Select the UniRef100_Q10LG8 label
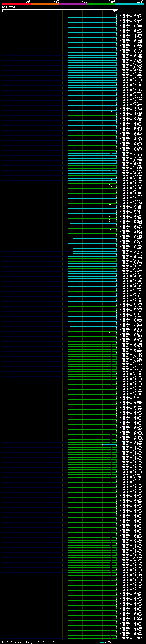 [x=131, y=47]
